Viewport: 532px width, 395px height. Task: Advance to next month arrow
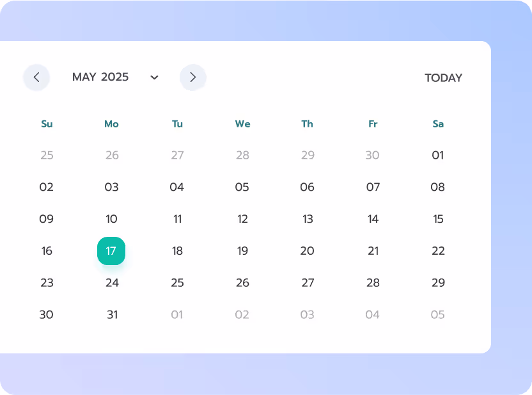click(x=192, y=77)
